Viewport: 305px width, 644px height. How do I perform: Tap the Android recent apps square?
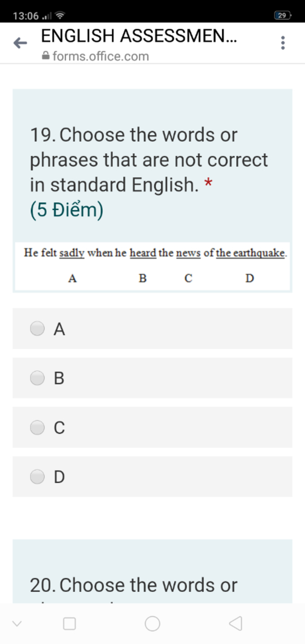[69, 623]
